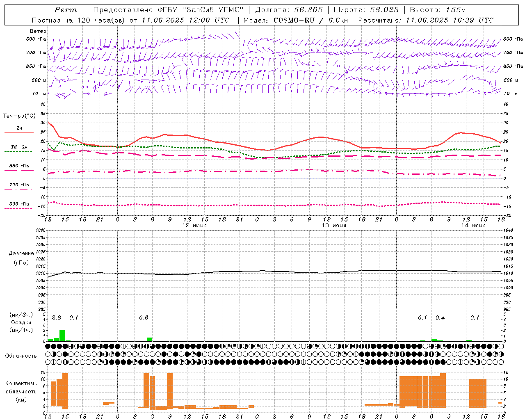Click the green dotted line sample under 'Td 2м'
This screenshot has height=420, width=525.
tap(18, 151)
